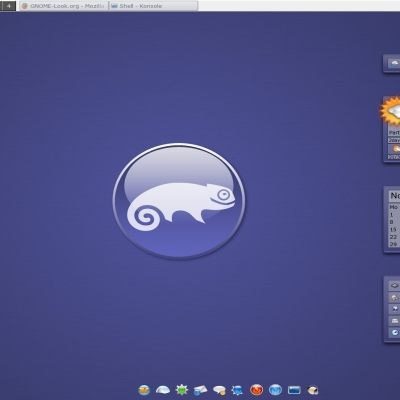Launch the green spiky gear dock icon
Viewport: 400px width, 400px height.
182,390
